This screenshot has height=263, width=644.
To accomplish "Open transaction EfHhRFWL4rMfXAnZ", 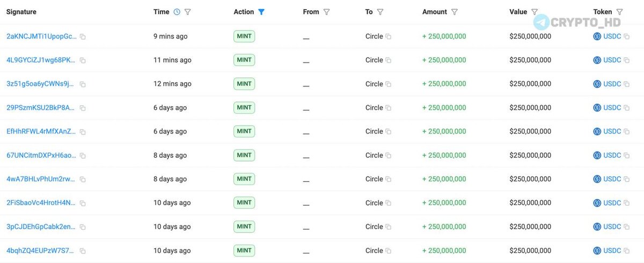I will pyautogui.click(x=41, y=131).
